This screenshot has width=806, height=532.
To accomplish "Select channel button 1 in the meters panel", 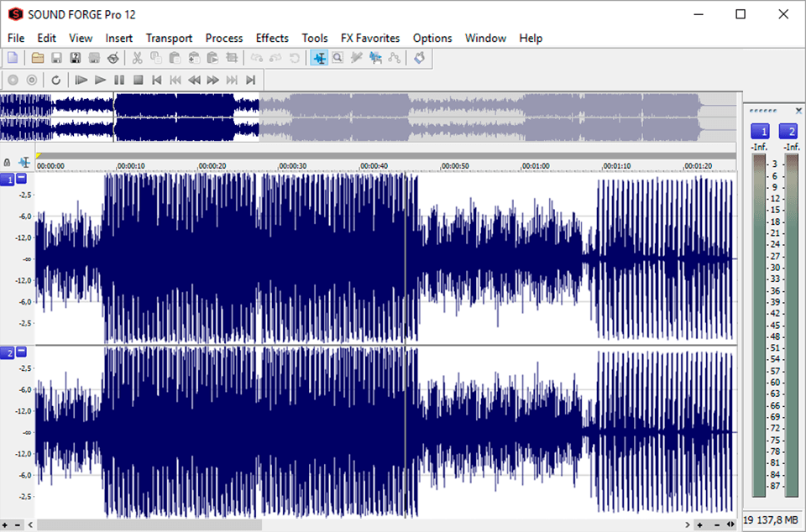I will click(x=761, y=131).
